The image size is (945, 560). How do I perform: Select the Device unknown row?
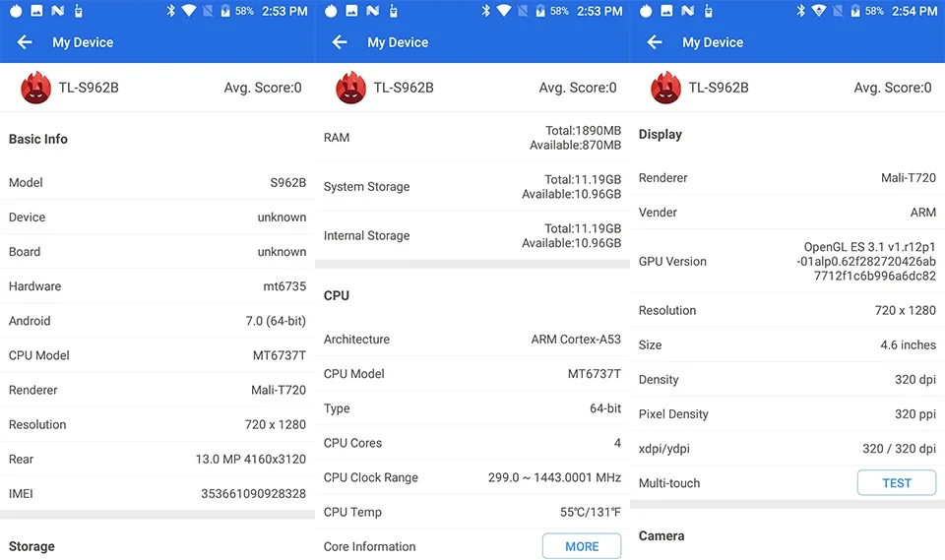coord(157,217)
